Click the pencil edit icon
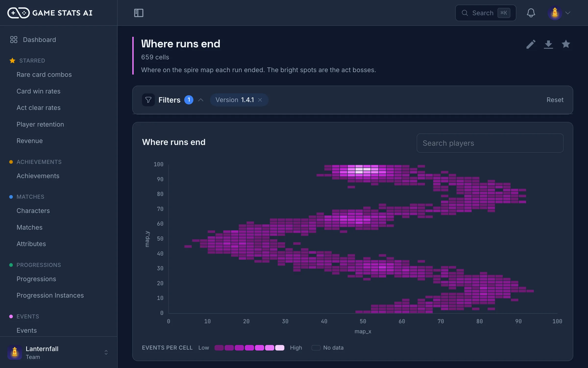The width and height of the screenshot is (588, 368). tap(531, 44)
